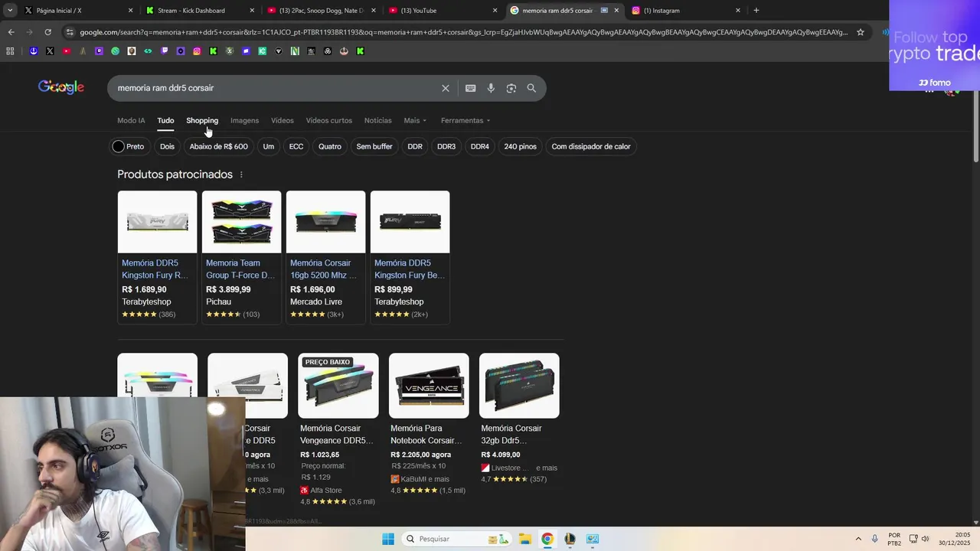
Task: Toggle the Quatro filter chip
Action: pyautogui.click(x=330, y=146)
